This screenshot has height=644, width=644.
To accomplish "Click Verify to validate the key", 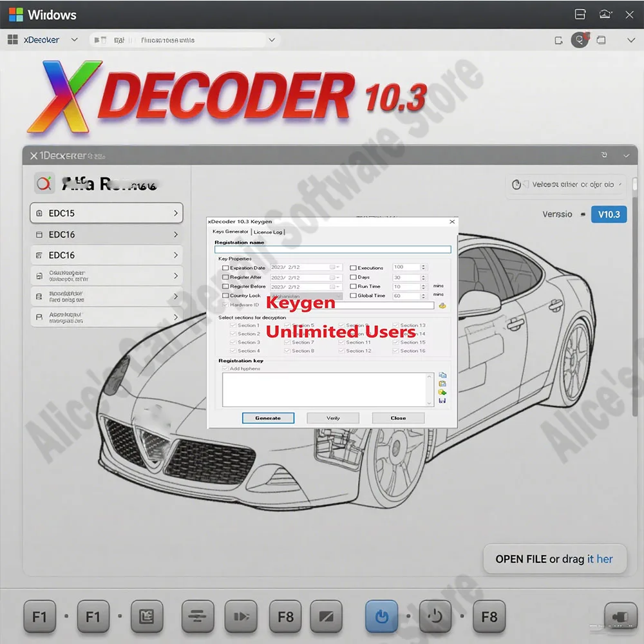I will (333, 418).
